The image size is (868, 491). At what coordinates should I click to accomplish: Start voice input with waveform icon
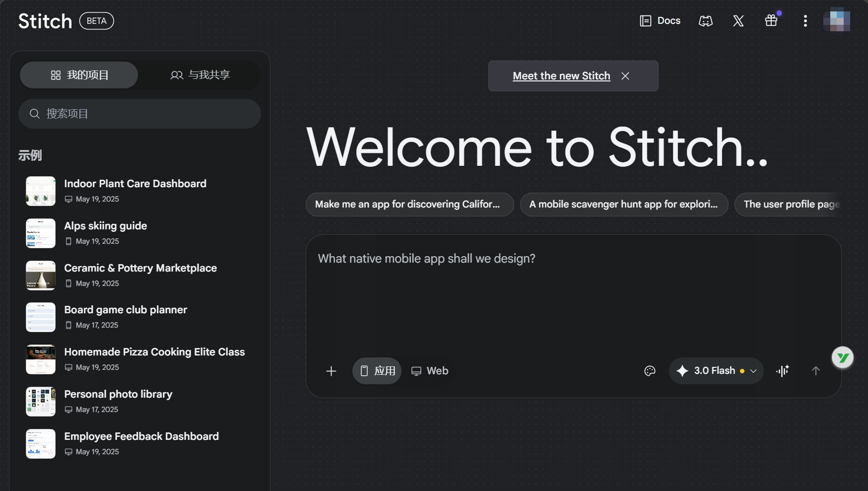(x=782, y=371)
